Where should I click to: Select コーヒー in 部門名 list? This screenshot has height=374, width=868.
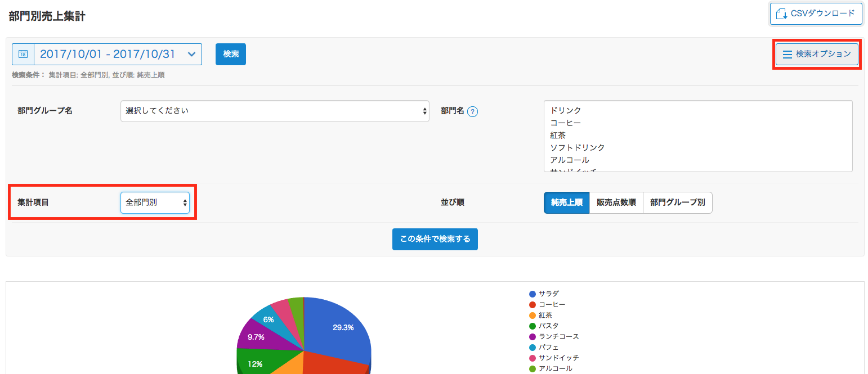point(566,123)
